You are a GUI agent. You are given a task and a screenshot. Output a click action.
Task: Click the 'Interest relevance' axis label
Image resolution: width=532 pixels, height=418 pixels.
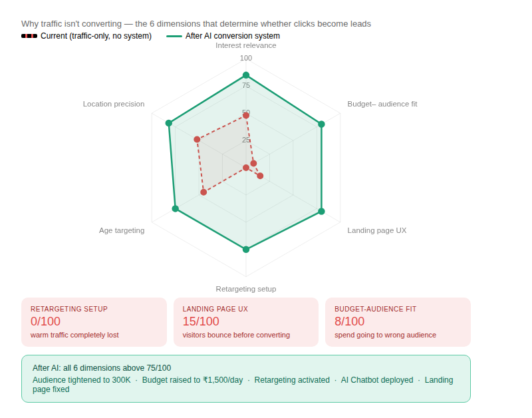(246, 45)
